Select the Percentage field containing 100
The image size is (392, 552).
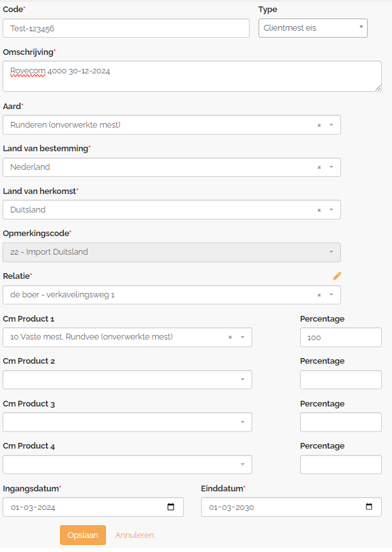[340, 337]
